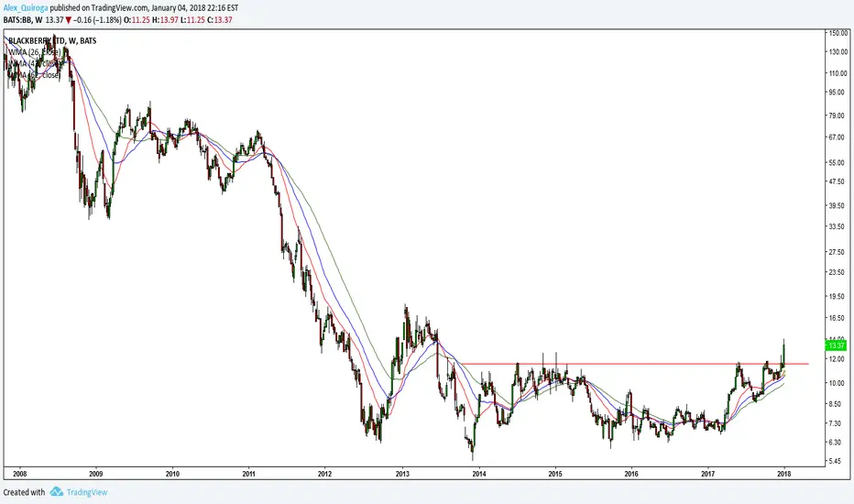854x504 pixels.
Task: Click the 2012 year marker on time axis
Action: (x=325, y=474)
